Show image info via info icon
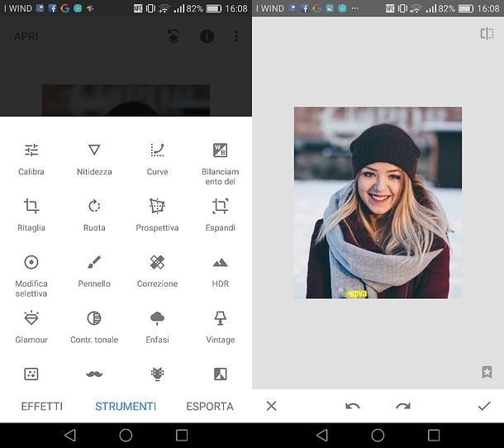 (x=207, y=36)
